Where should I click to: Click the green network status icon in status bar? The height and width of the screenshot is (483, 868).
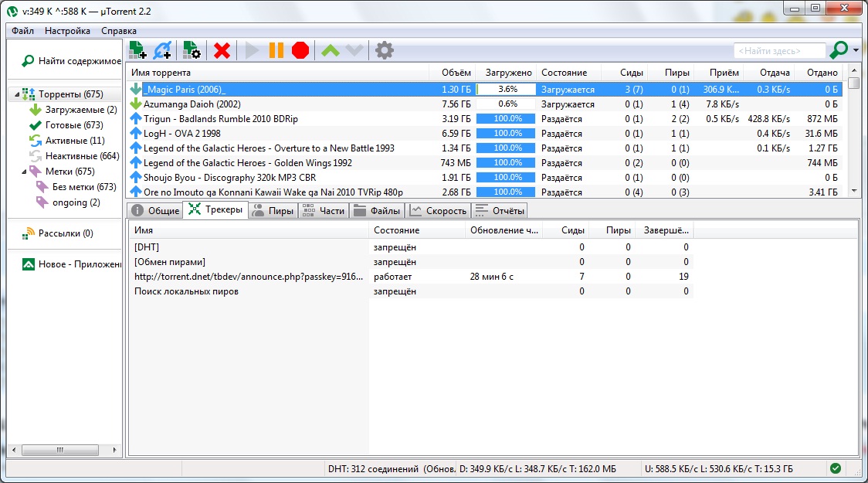click(836, 468)
